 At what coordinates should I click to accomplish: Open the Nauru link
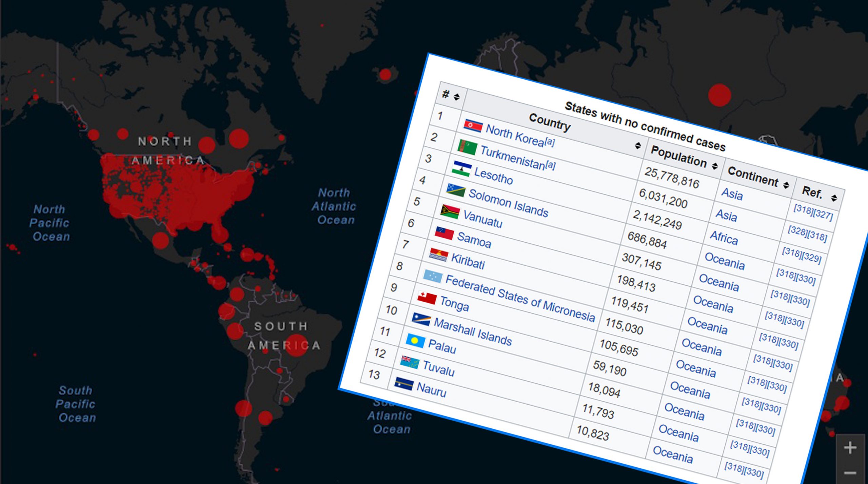click(431, 389)
